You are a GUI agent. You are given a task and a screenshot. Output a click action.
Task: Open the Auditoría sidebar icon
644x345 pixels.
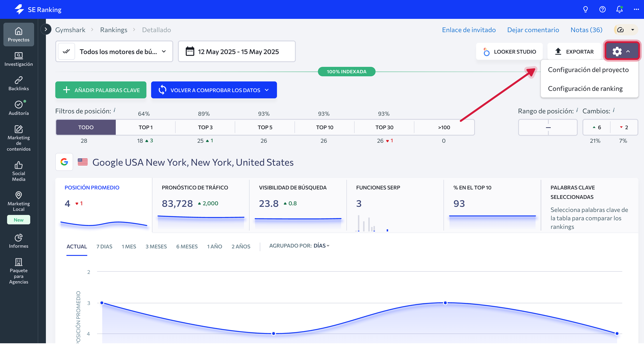(18, 108)
